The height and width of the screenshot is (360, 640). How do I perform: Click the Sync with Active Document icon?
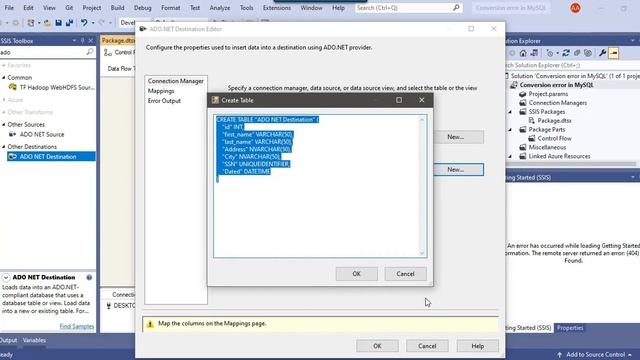tap(566, 53)
